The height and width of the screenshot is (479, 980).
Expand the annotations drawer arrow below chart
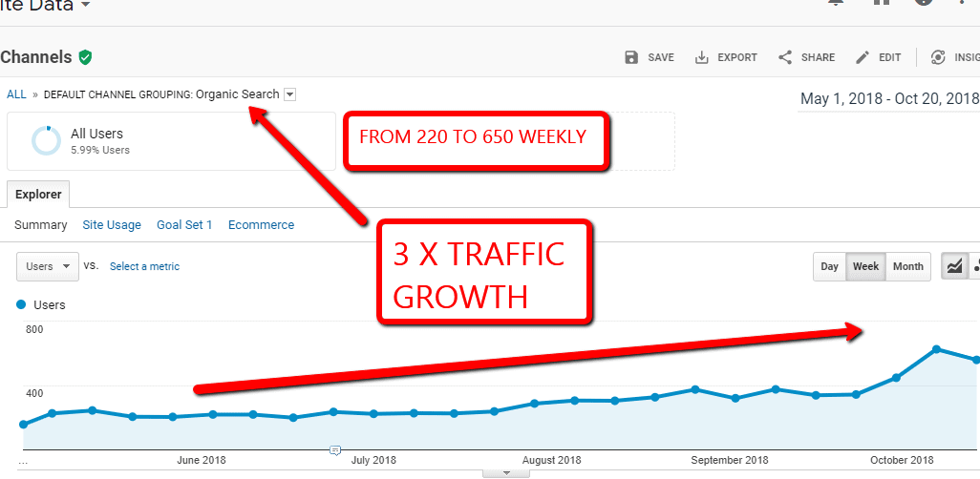[x=506, y=472]
